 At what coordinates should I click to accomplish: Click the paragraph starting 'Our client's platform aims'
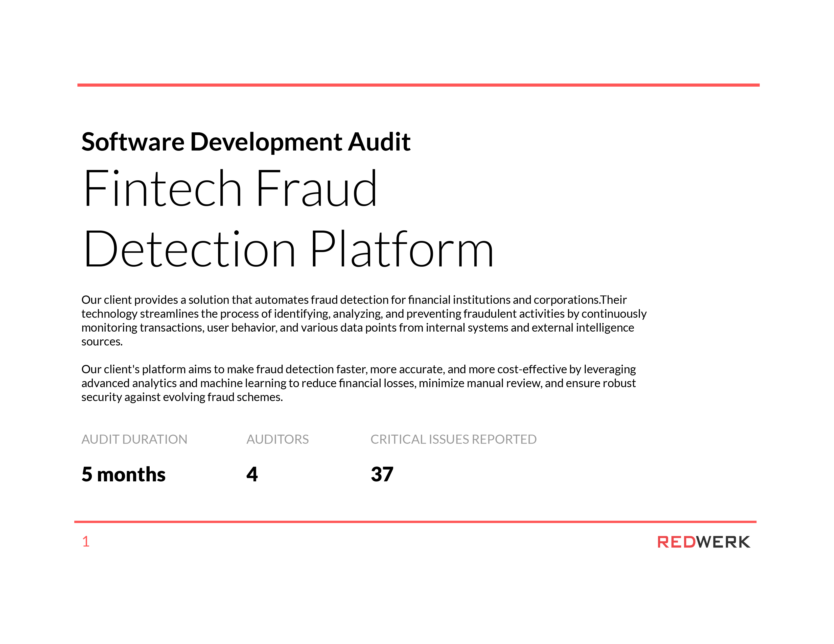coord(359,383)
